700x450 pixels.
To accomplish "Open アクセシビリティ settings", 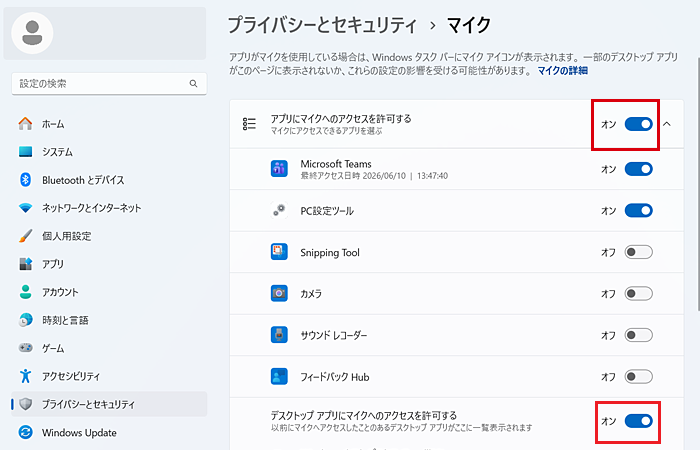I will 109,376.
